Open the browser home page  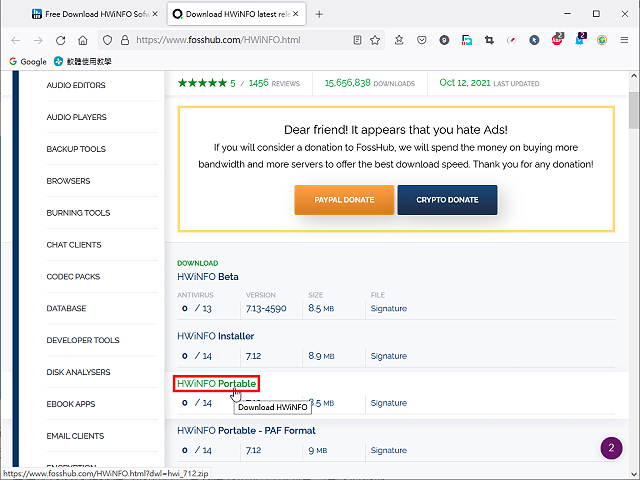pos(83,40)
